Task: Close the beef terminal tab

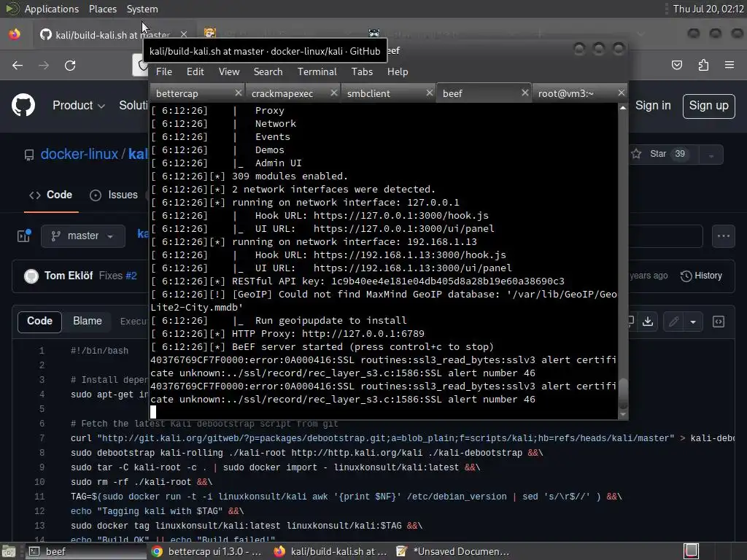Action: (525, 93)
